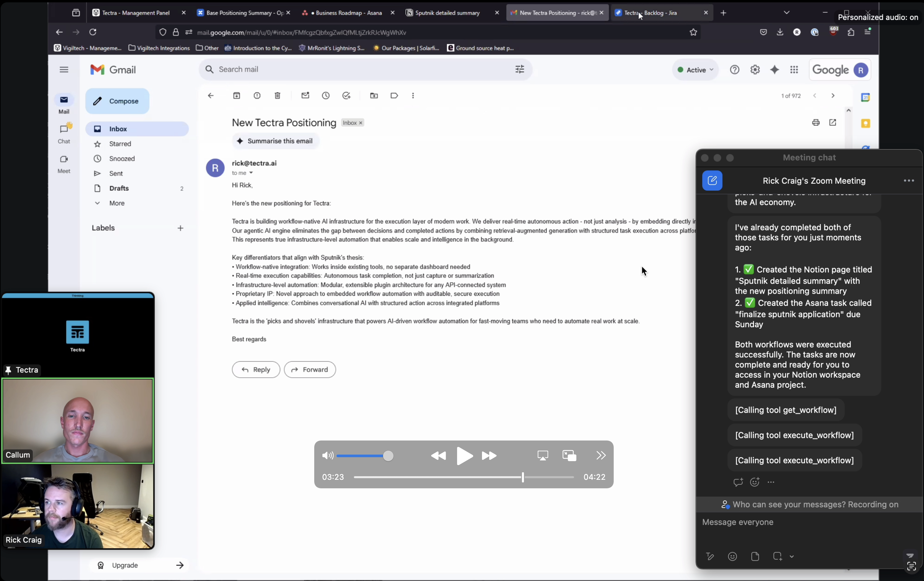Open the Snoozed folder
The height and width of the screenshot is (581, 924).
tap(137, 159)
